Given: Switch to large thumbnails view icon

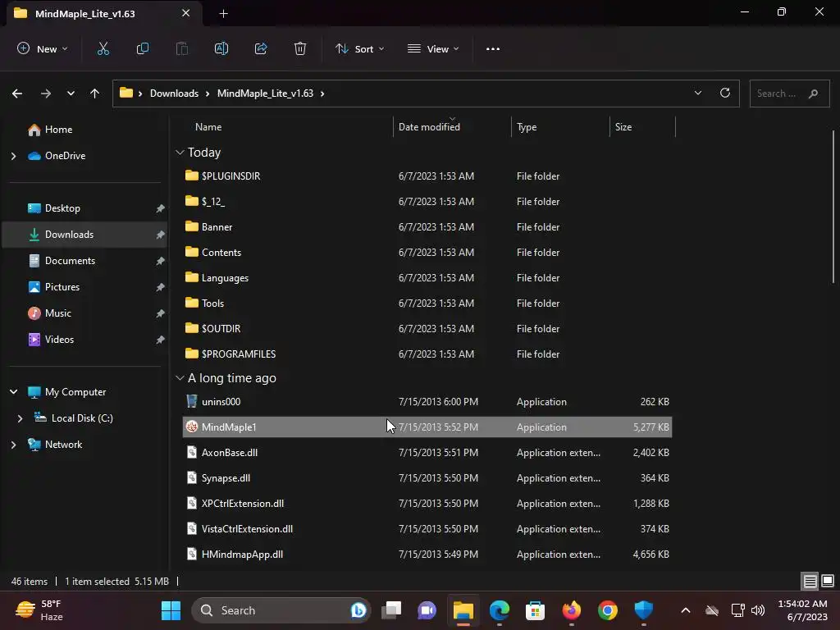Looking at the screenshot, I should tap(828, 581).
